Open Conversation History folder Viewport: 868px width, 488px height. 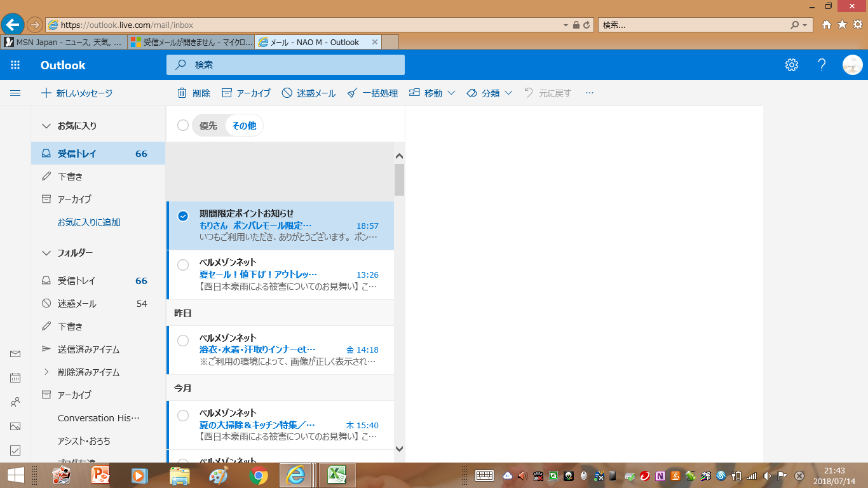click(x=98, y=418)
